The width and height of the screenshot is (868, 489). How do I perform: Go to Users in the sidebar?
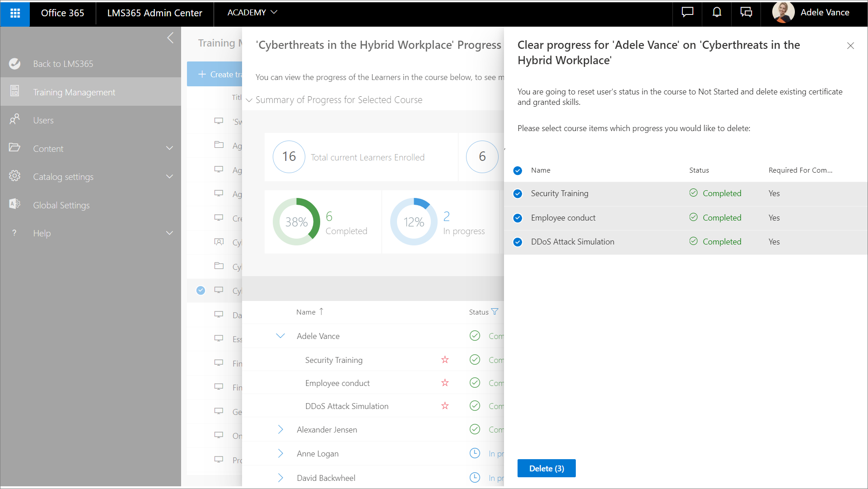pos(43,120)
